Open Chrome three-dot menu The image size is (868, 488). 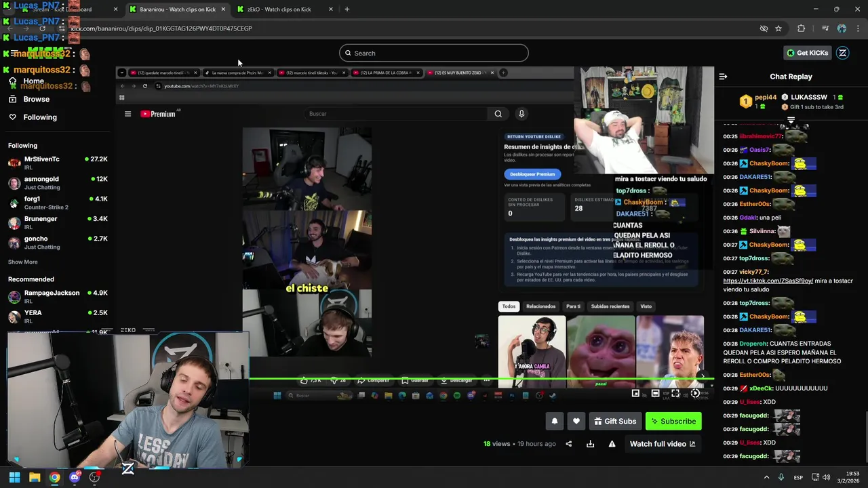click(x=859, y=28)
